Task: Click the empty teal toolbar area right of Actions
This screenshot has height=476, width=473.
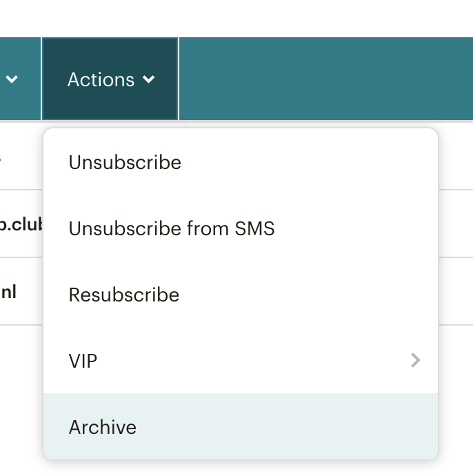Action: (326, 79)
